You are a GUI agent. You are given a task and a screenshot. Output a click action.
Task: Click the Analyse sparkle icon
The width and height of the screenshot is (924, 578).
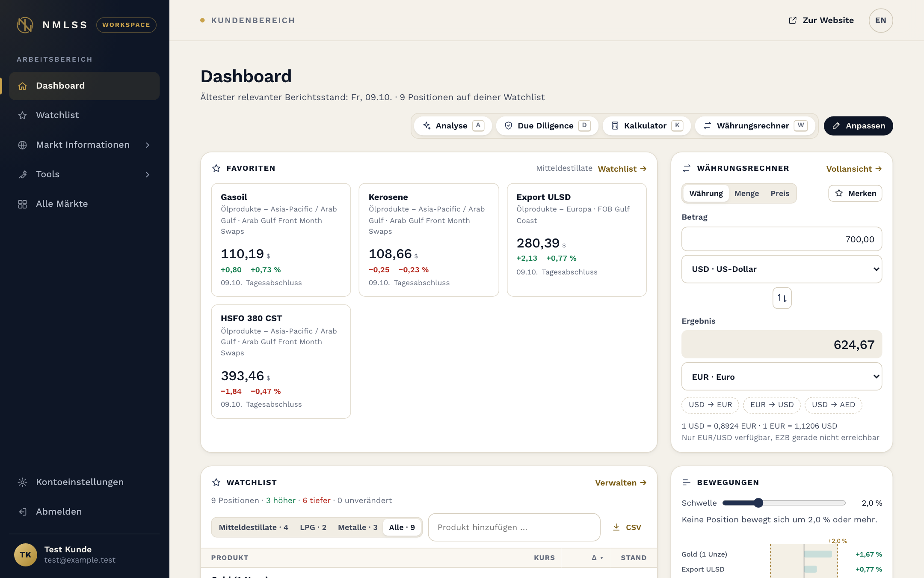click(x=427, y=125)
